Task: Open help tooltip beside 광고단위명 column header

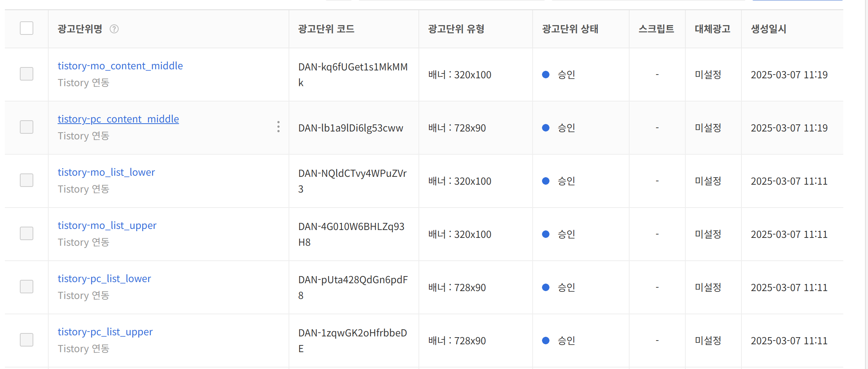Action: pyautogui.click(x=115, y=29)
